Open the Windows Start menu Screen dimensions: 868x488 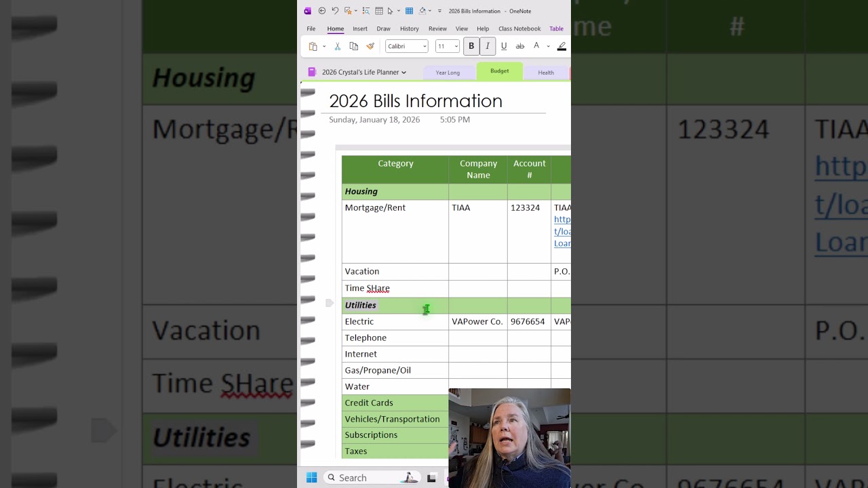(x=312, y=478)
